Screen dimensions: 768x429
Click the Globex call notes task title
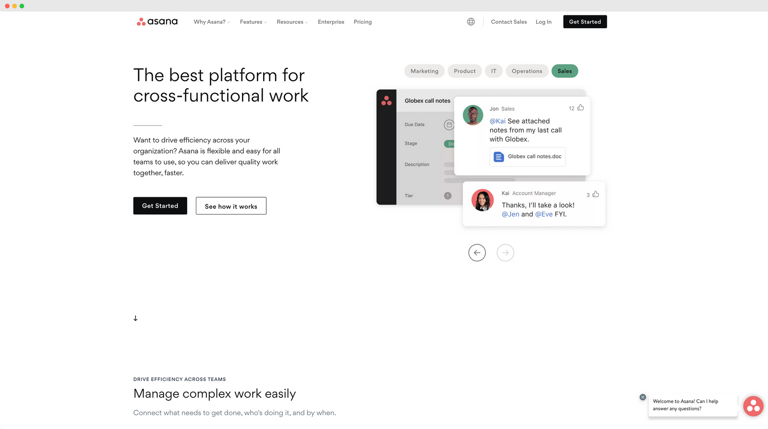pos(428,101)
